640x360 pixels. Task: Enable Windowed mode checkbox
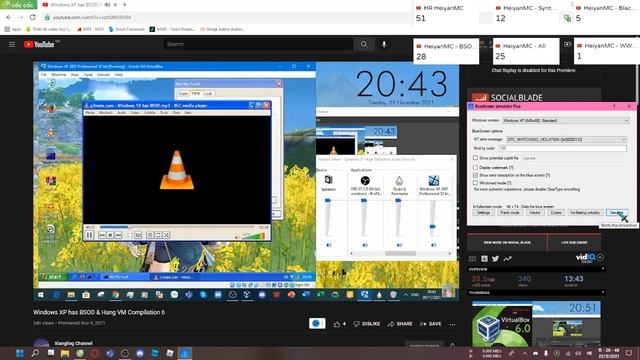pyautogui.click(x=475, y=183)
